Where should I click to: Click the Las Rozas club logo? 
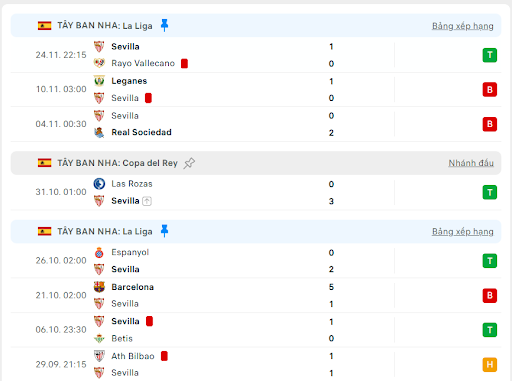[x=99, y=184]
